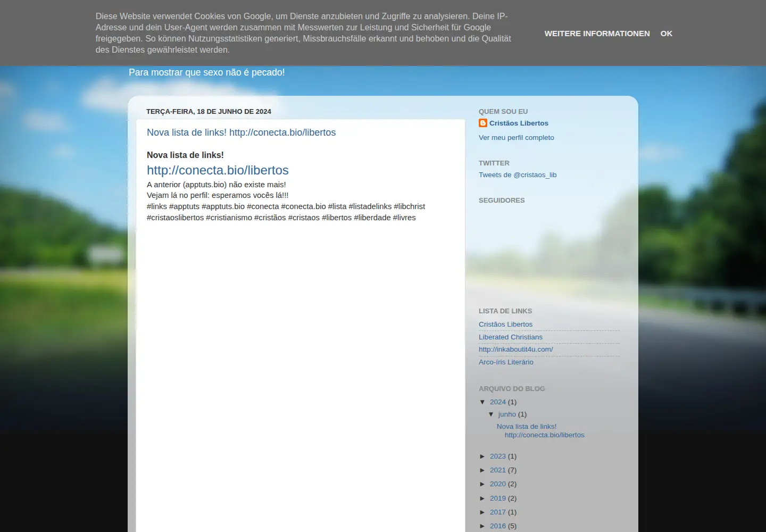Viewport: 766px width, 532px height.
Task: Expand the 2019 archive year
Action: coord(482,498)
